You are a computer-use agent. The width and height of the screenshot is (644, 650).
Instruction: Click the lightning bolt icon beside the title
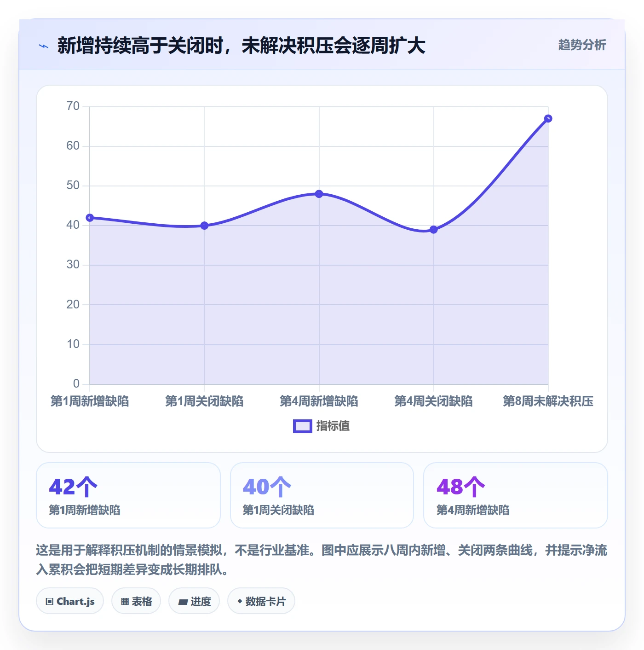coord(44,46)
